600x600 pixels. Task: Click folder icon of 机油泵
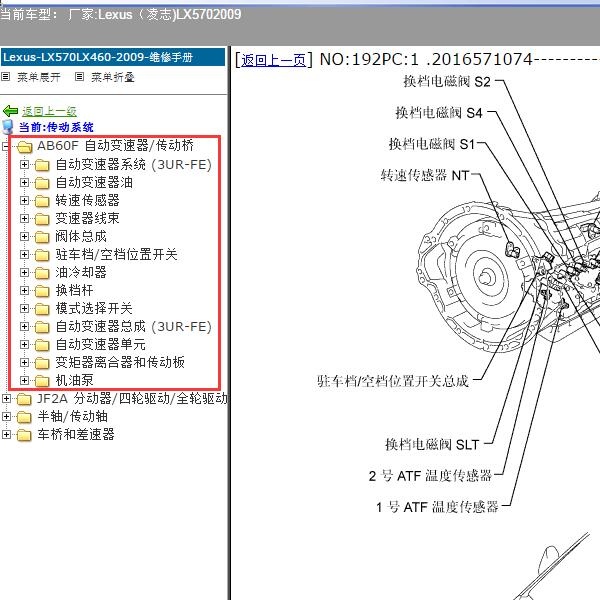[x=42, y=381]
